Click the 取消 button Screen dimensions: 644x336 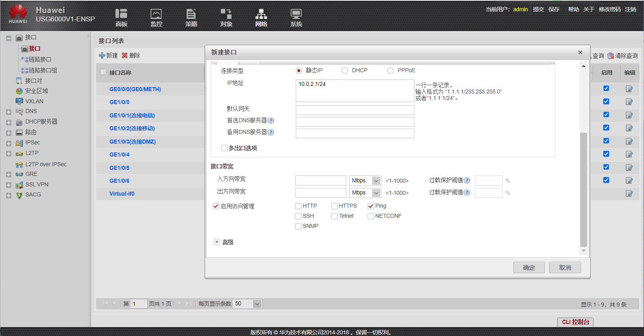(565, 267)
